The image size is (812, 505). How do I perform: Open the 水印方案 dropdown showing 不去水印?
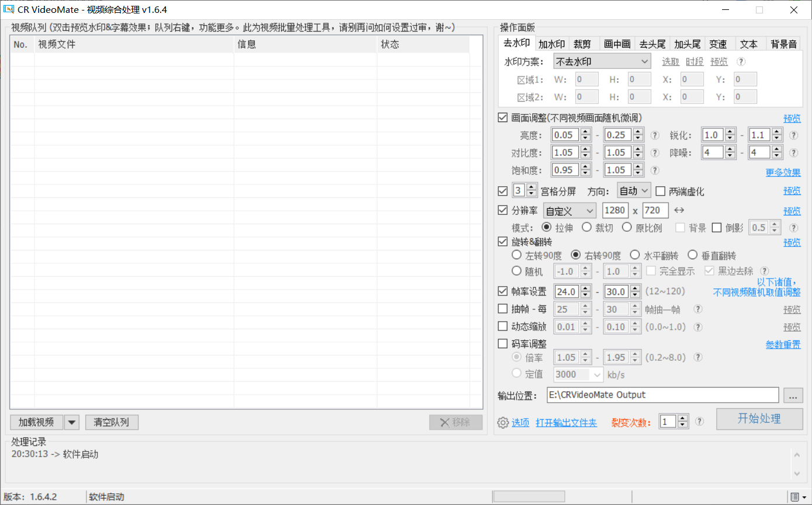[x=602, y=61]
